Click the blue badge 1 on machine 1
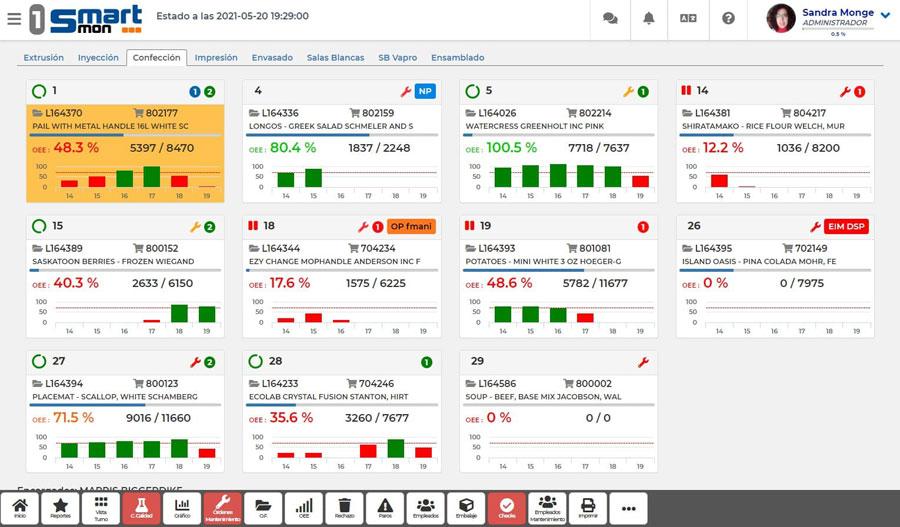This screenshot has height=527, width=900. (x=195, y=92)
